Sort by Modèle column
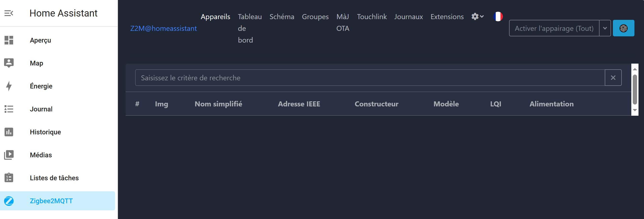This screenshot has height=219, width=644. 446,104
